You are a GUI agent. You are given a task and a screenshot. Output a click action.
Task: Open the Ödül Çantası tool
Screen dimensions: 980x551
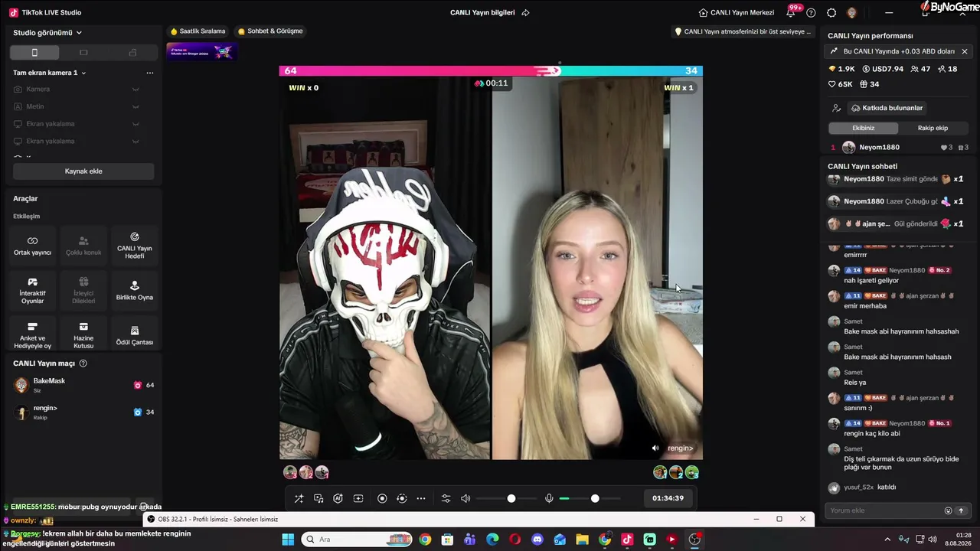click(135, 335)
